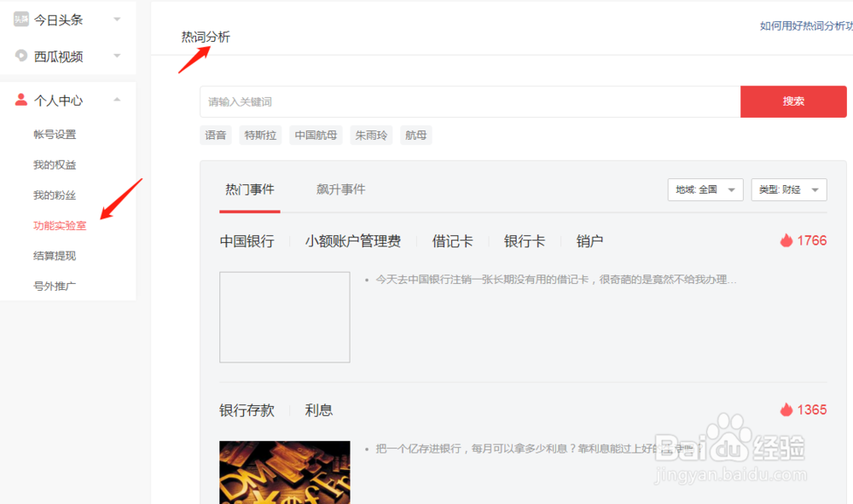
Task: Click the 个人中心 section label
Action: (x=58, y=101)
